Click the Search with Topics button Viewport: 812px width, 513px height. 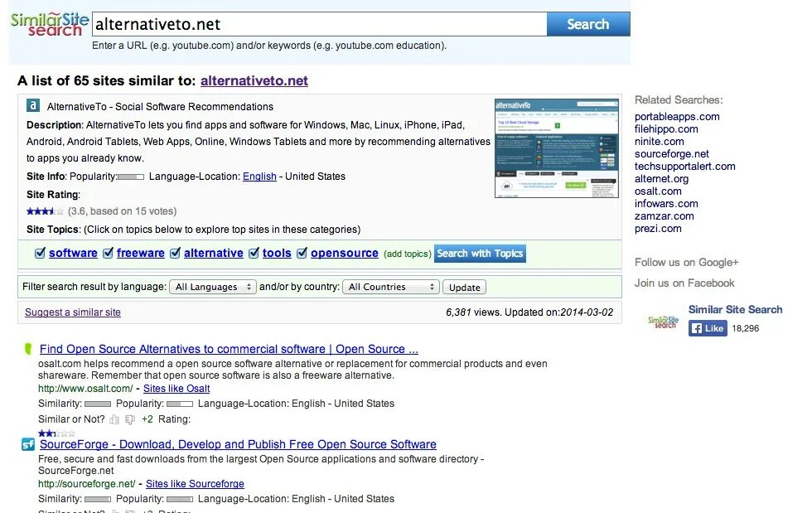coord(480,254)
